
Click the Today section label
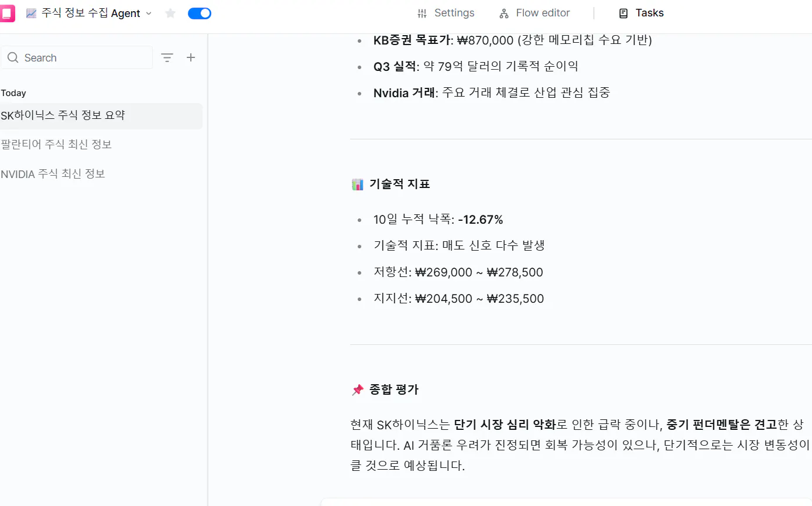[x=13, y=93]
